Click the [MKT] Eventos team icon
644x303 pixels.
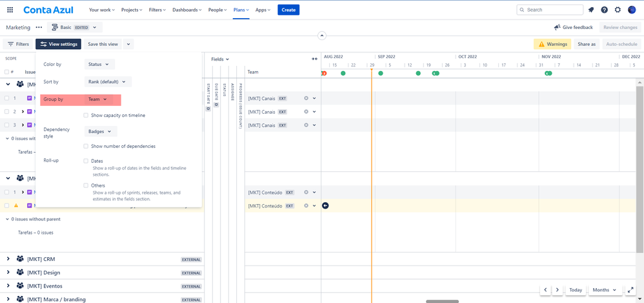click(x=20, y=286)
